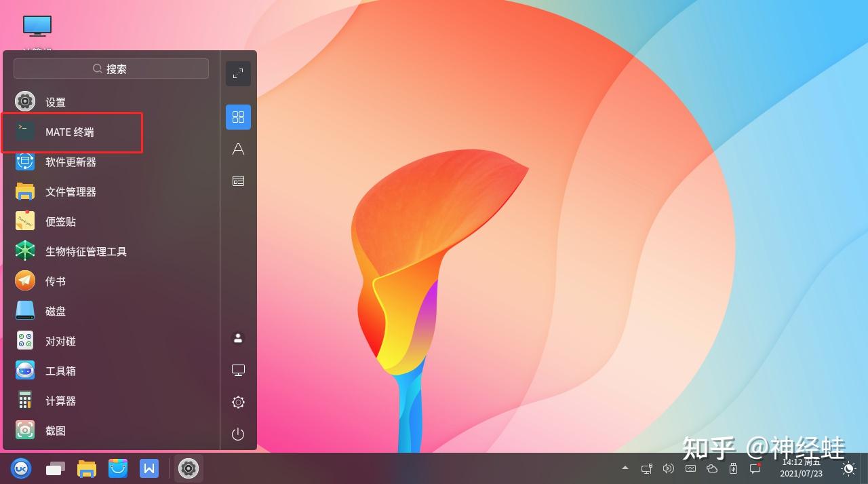Image resolution: width=868 pixels, height=484 pixels.
Task: Launch 截图 screenshot tool
Action: 111,430
